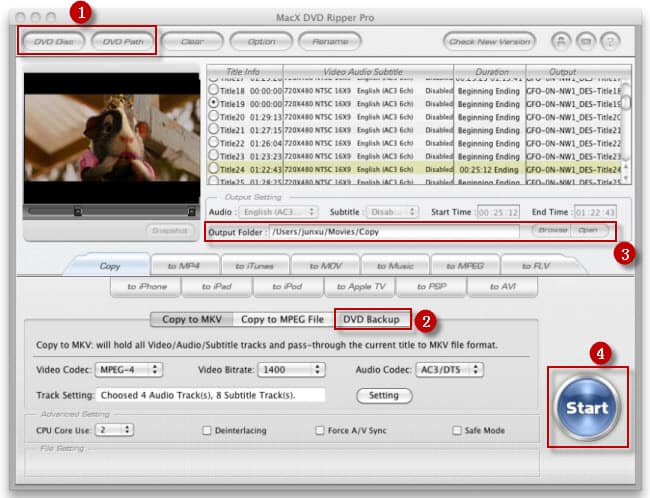Screen dimensions: 650x498
Task: Switch to the to Music tab
Action: 395,266
